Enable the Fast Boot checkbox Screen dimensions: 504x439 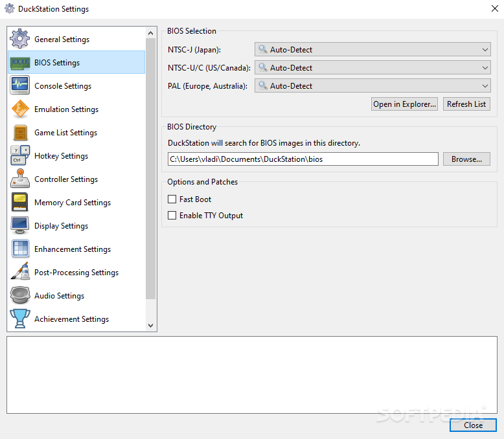tap(172, 199)
